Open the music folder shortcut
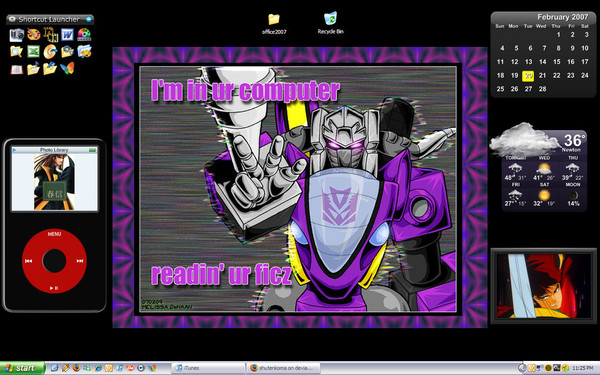600x375 pixels. point(33,68)
